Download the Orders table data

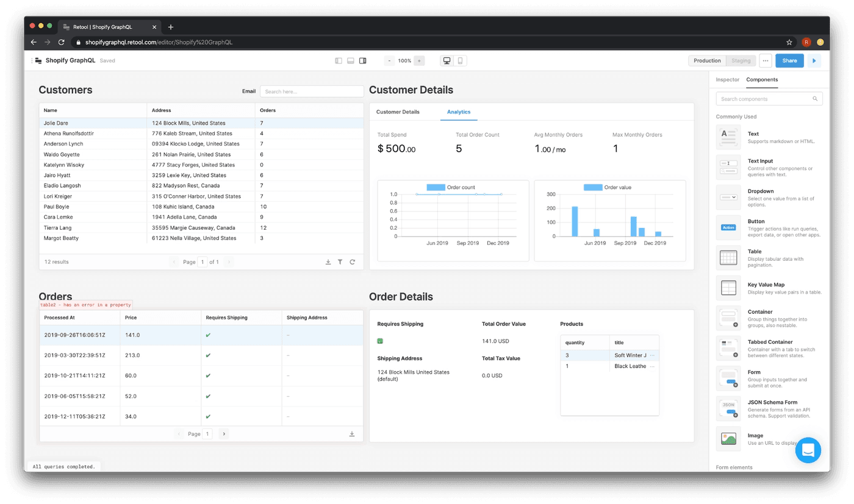(x=352, y=434)
